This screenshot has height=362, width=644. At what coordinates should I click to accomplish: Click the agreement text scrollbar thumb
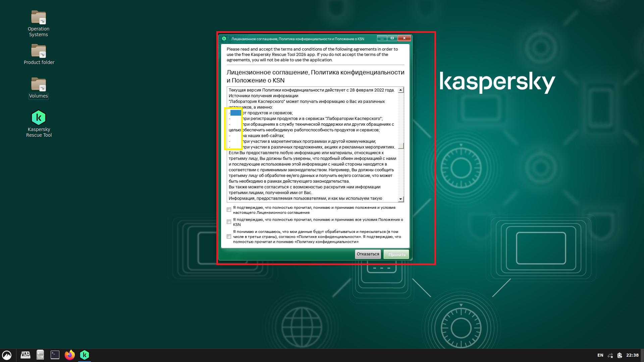coord(401,146)
